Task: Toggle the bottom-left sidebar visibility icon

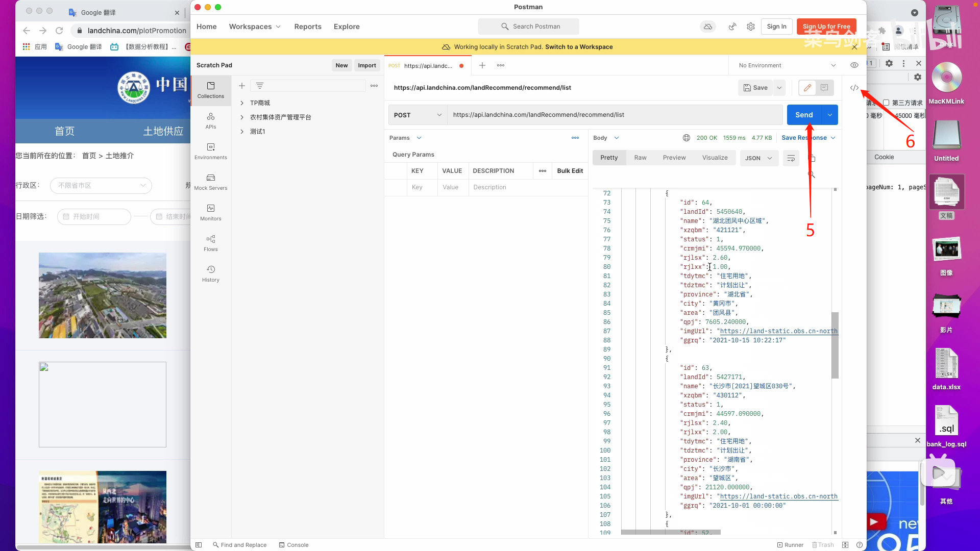Action: point(199,545)
